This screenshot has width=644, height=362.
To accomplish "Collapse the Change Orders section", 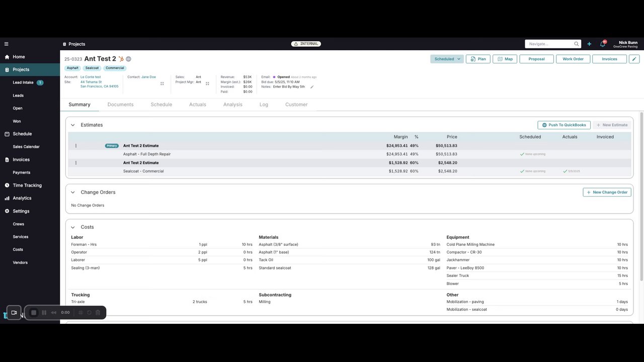I will pos(72,193).
